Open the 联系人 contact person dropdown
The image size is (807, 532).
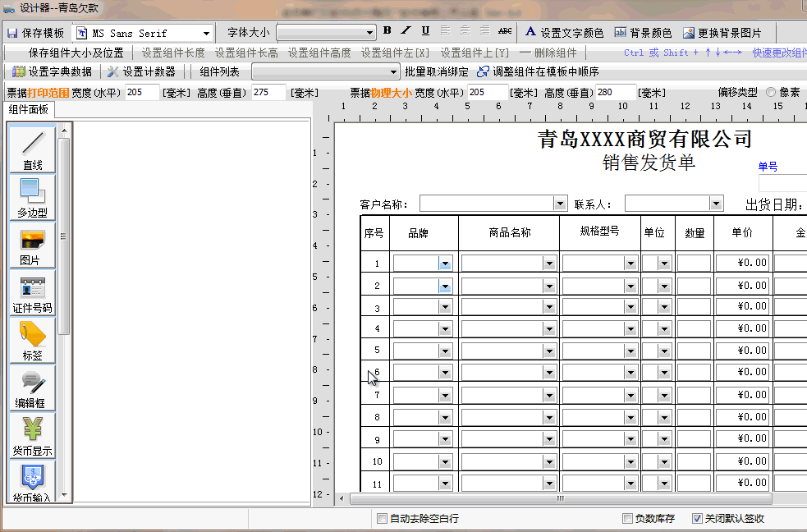(x=714, y=203)
